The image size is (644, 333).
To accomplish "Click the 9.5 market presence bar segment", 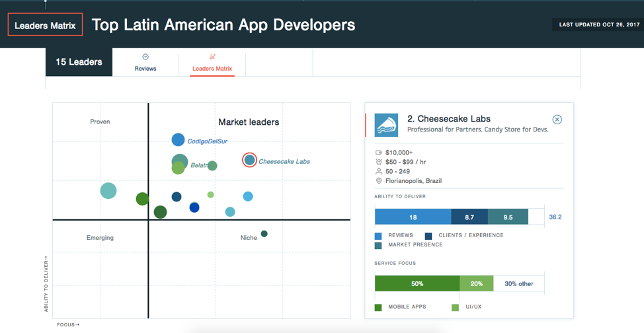I will (x=508, y=217).
